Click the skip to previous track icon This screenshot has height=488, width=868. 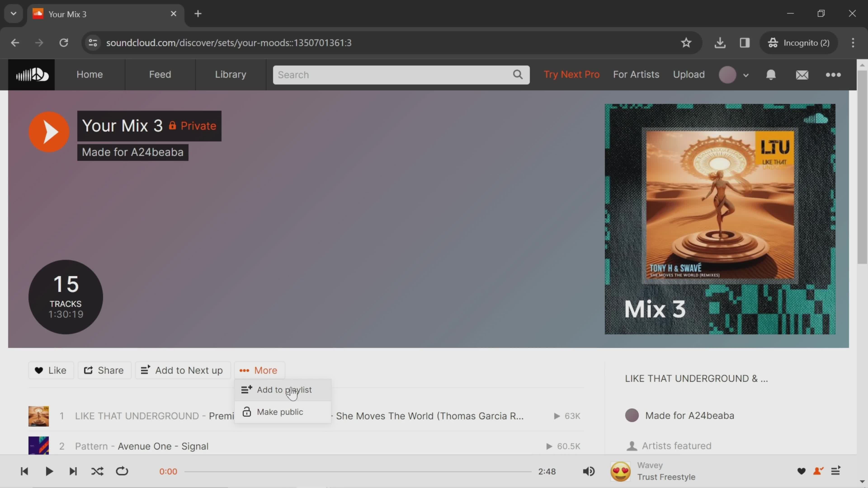tap(24, 471)
